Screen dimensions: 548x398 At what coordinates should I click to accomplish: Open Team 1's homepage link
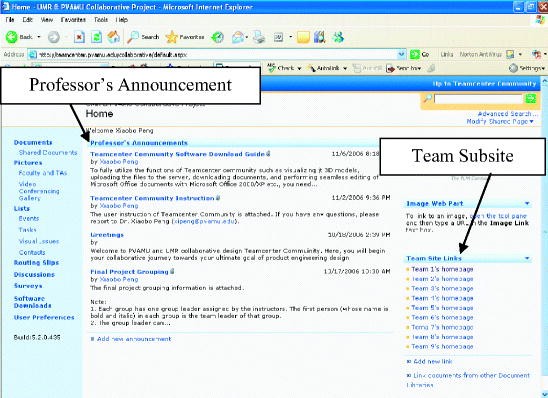(x=442, y=269)
